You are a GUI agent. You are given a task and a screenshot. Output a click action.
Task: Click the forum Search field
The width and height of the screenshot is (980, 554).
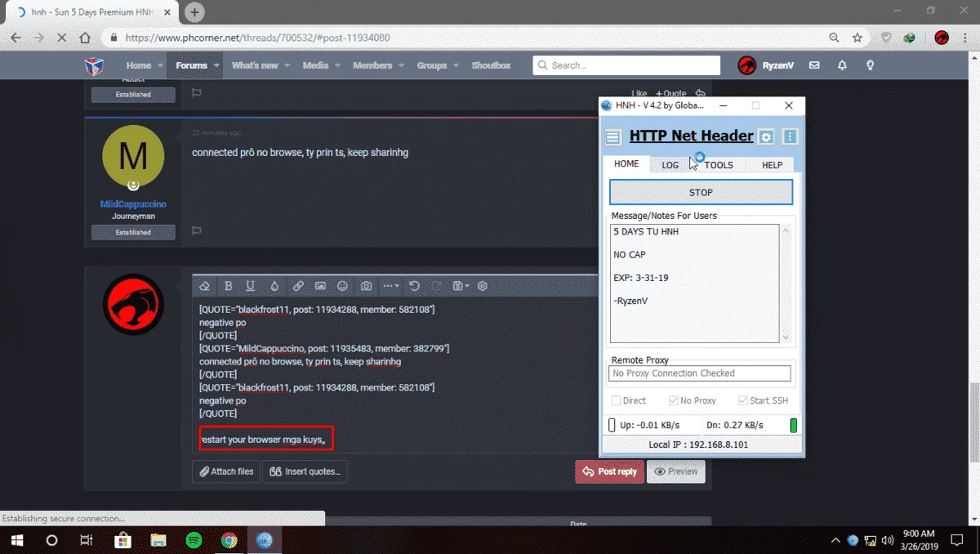click(x=626, y=65)
